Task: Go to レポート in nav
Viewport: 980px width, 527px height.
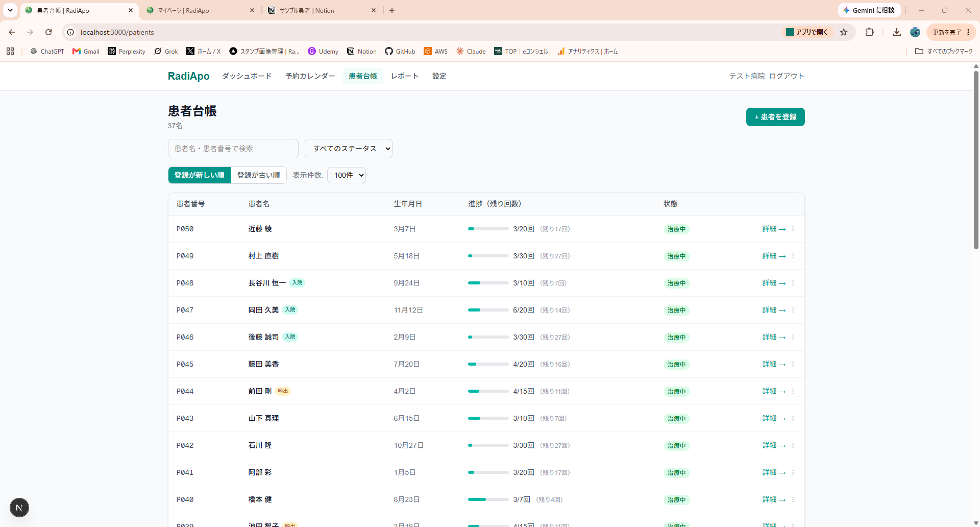Action: [x=405, y=76]
